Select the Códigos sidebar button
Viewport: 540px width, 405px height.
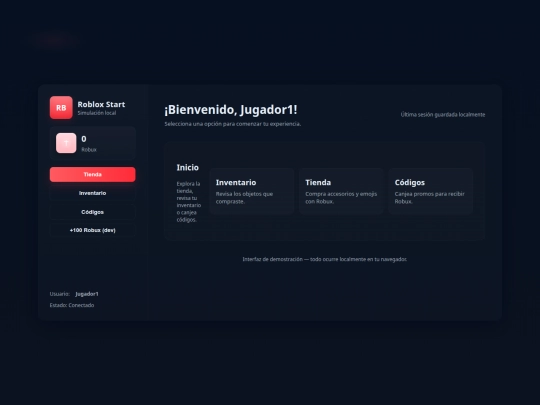tap(93, 212)
